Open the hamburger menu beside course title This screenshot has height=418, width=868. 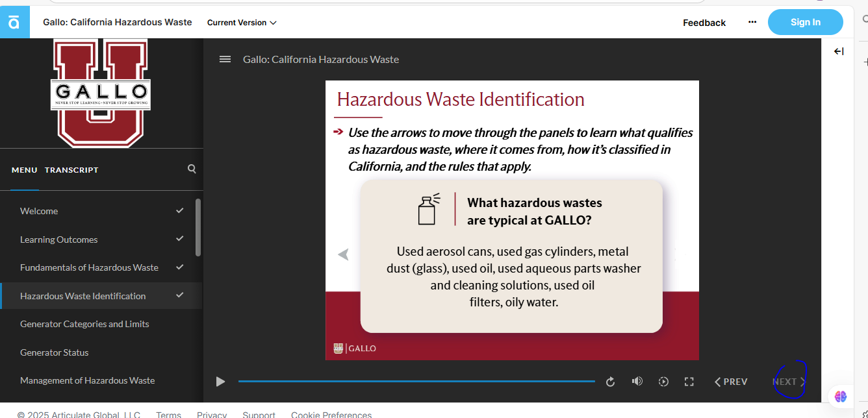click(225, 59)
